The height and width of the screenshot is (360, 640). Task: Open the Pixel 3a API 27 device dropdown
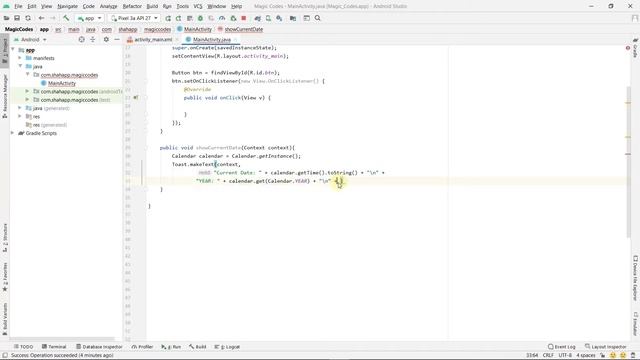tap(134, 18)
